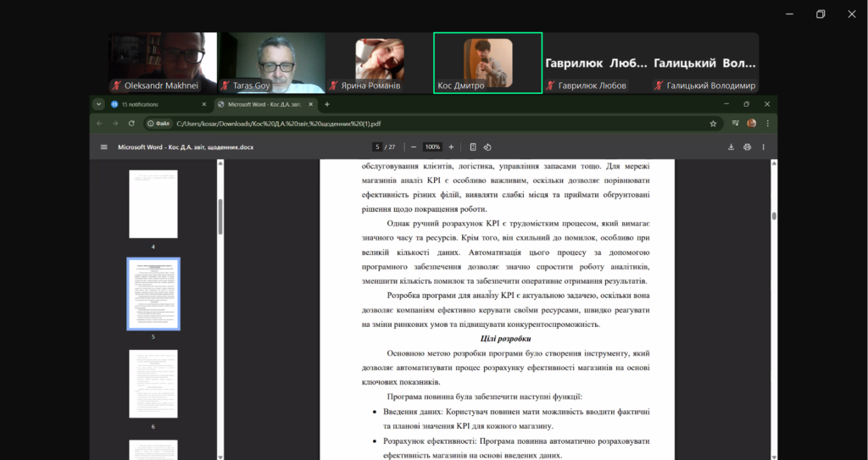Image resolution: width=868 pixels, height=460 pixels.
Task: Close the 15 notifications tab
Action: pos(203,104)
